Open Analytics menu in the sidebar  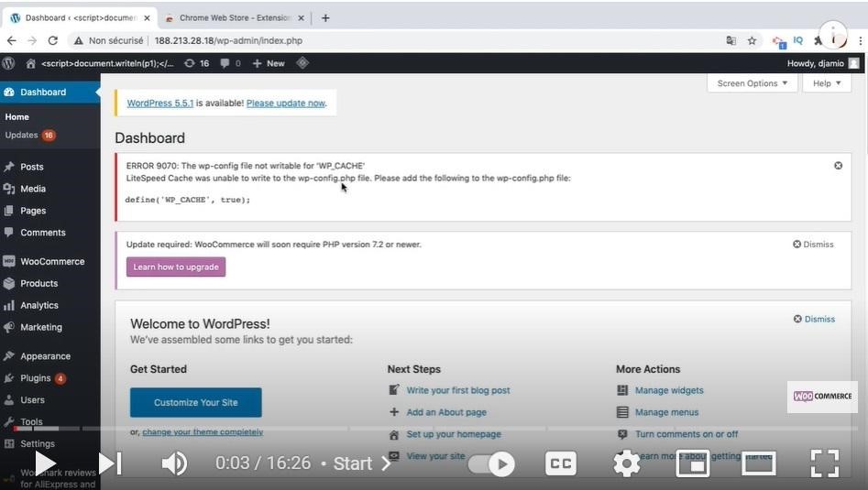pos(49,305)
